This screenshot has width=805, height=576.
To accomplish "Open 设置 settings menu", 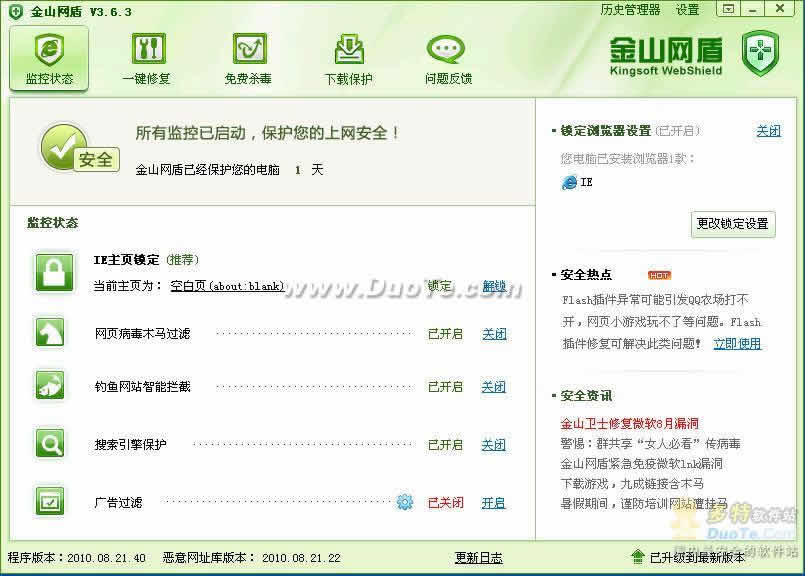I will point(687,10).
